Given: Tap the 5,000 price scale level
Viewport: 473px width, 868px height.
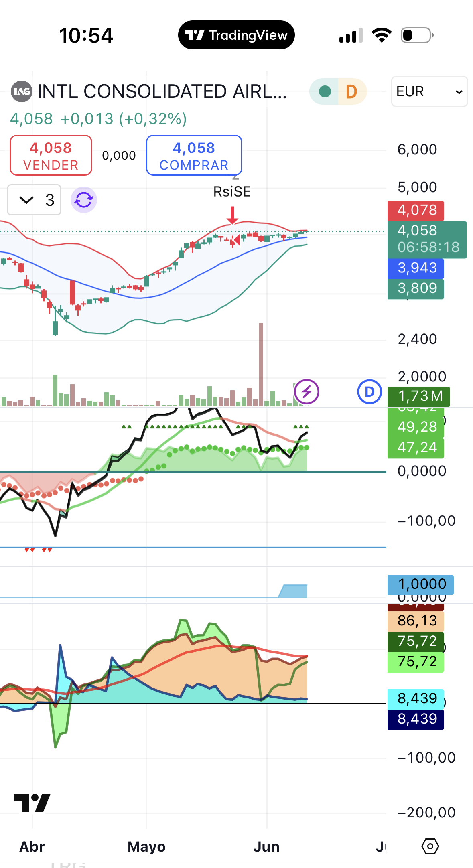Looking at the screenshot, I should click(x=417, y=187).
